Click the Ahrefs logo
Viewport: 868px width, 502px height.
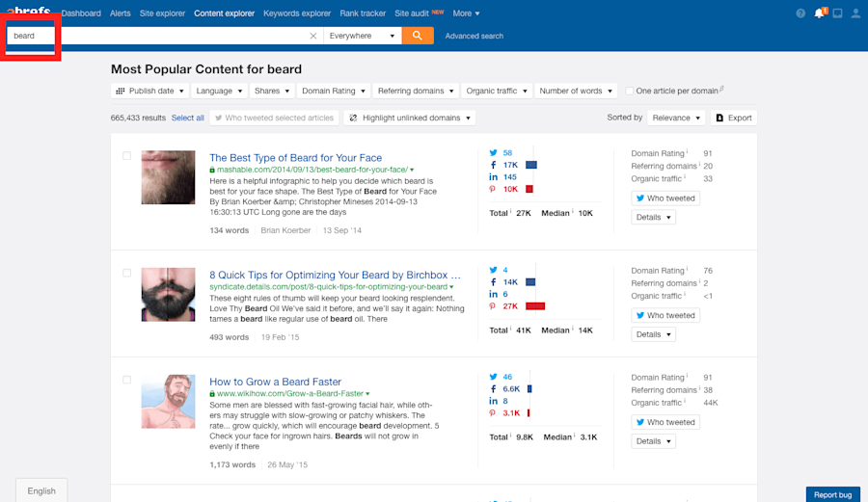[x=29, y=11]
